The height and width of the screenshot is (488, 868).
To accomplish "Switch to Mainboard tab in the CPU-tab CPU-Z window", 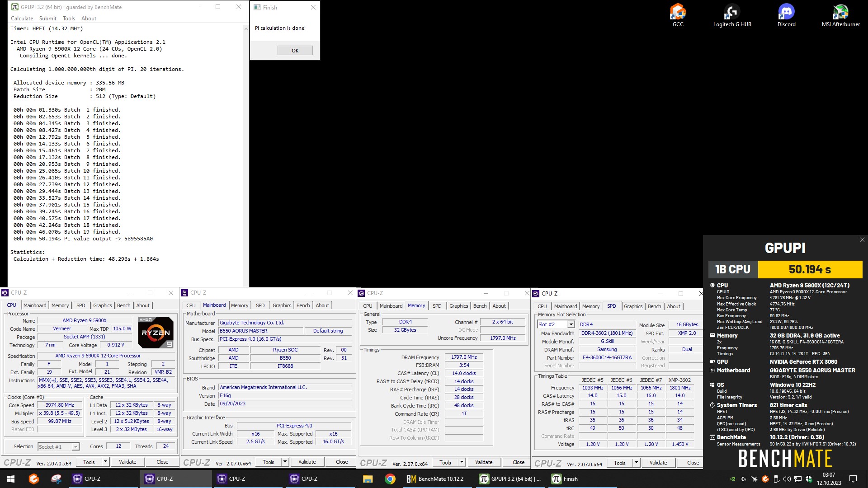I will tap(35, 305).
